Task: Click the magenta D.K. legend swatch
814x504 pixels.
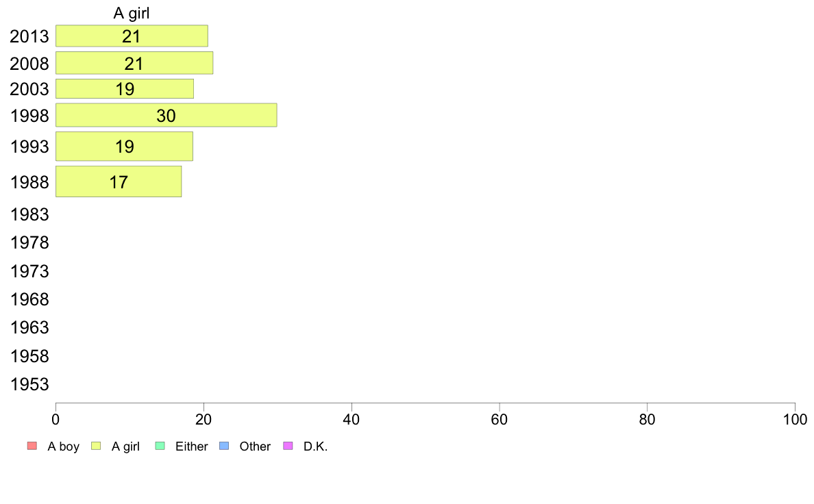Action: coord(288,446)
